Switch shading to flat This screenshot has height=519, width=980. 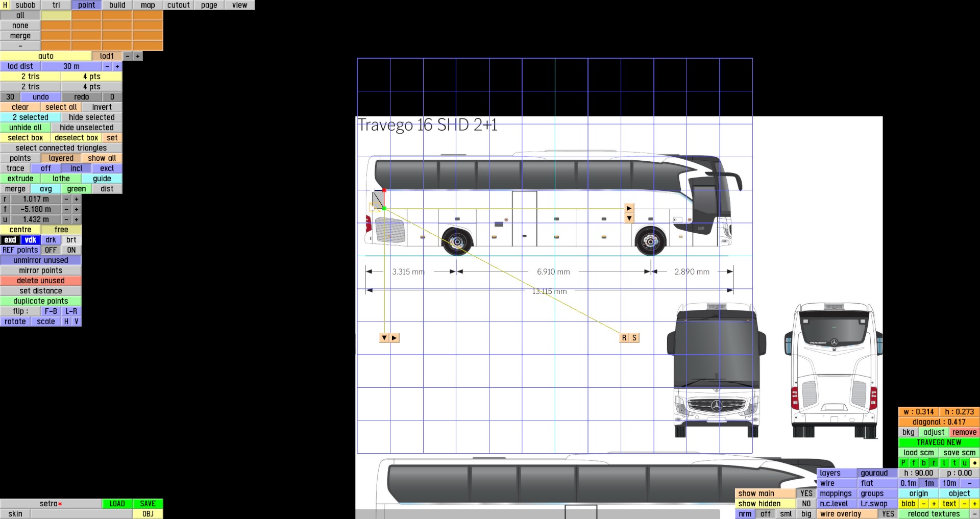pyautogui.click(x=877, y=483)
